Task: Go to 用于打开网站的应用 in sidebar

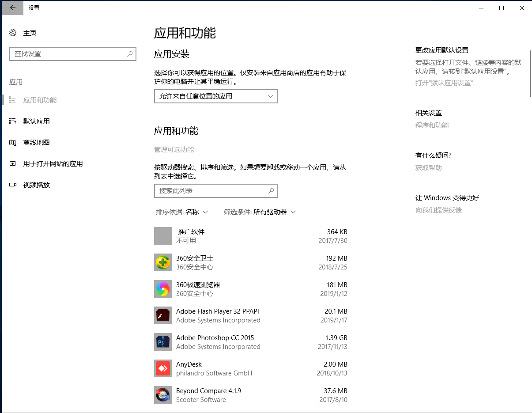Action: point(53,163)
